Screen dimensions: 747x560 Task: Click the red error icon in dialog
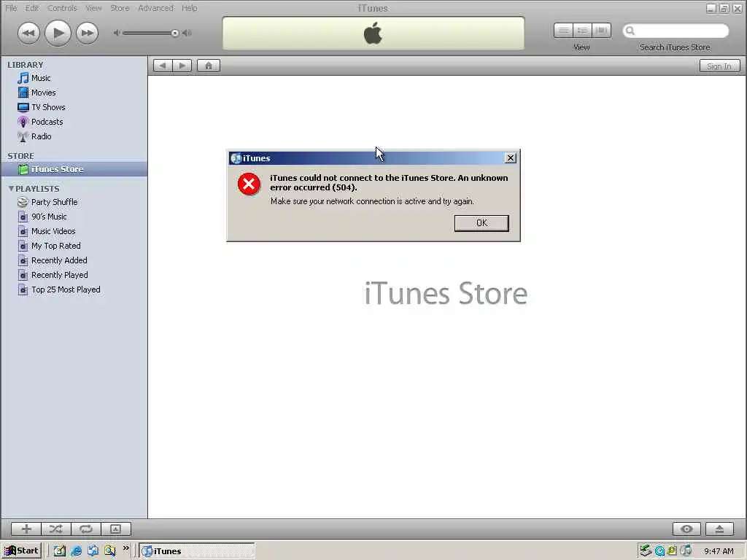point(249,184)
